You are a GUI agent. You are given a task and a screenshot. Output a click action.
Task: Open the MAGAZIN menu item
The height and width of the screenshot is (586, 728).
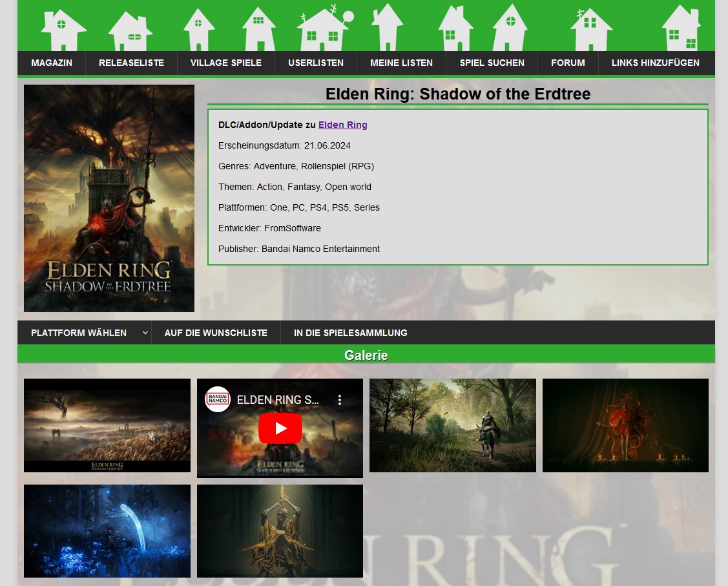pos(52,63)
